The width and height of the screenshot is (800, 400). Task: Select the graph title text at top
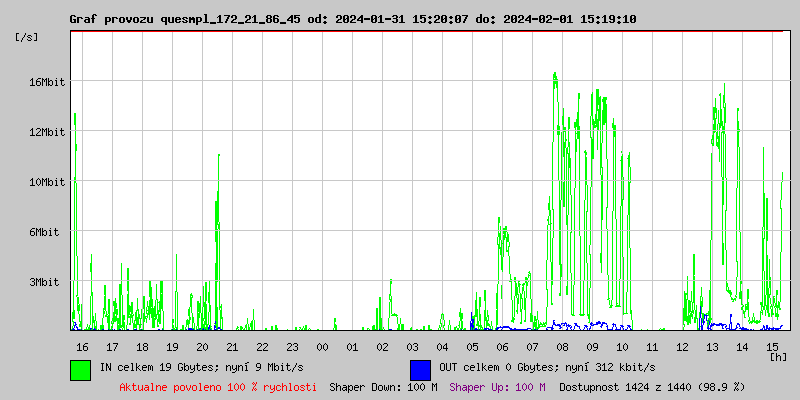(352, 19)
